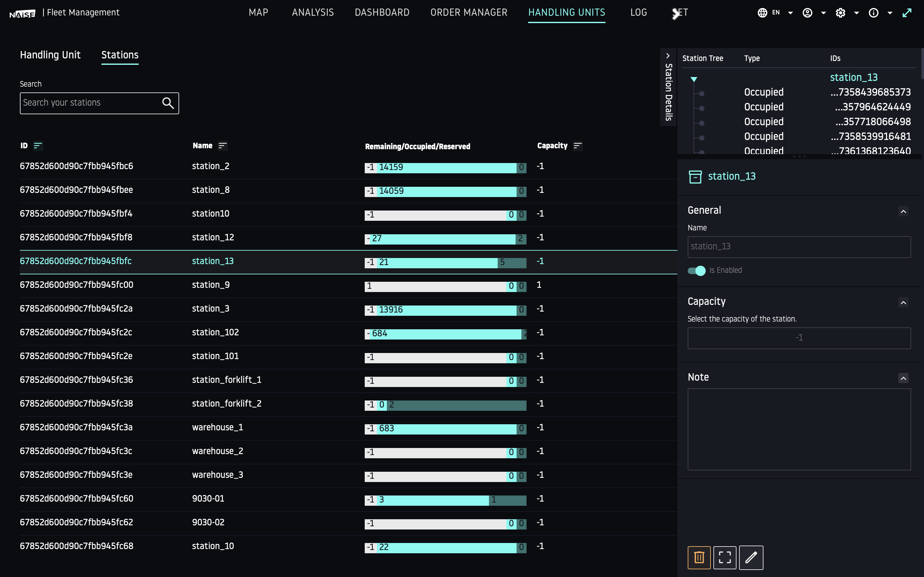Toggle the Is Enabled switch
The image size is (924, 577).
coord(696,271)
